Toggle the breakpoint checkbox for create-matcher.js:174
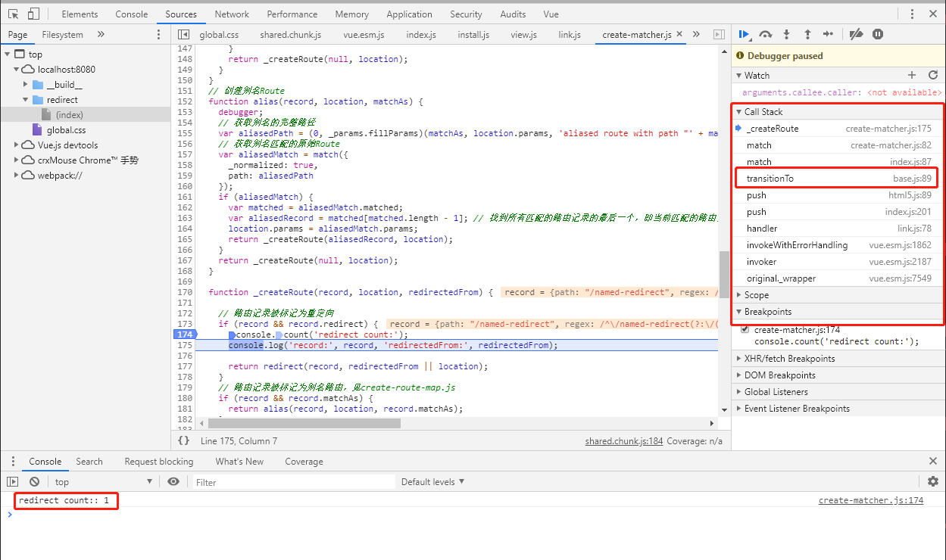 coord(744,328)
